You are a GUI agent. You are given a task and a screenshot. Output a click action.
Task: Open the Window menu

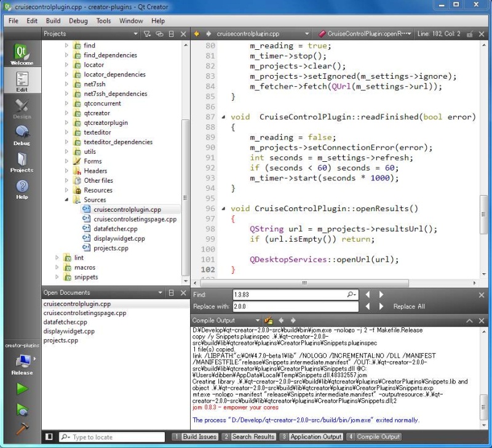coord(131,21)
